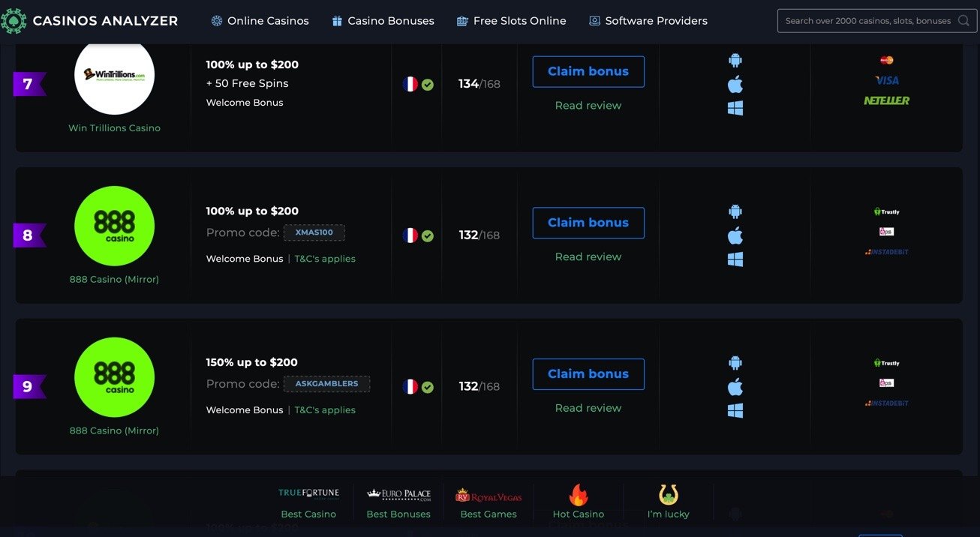980x537 pixels.
Task: Read review of Win Trillions Casino
Action: click(x=588, y=106)
